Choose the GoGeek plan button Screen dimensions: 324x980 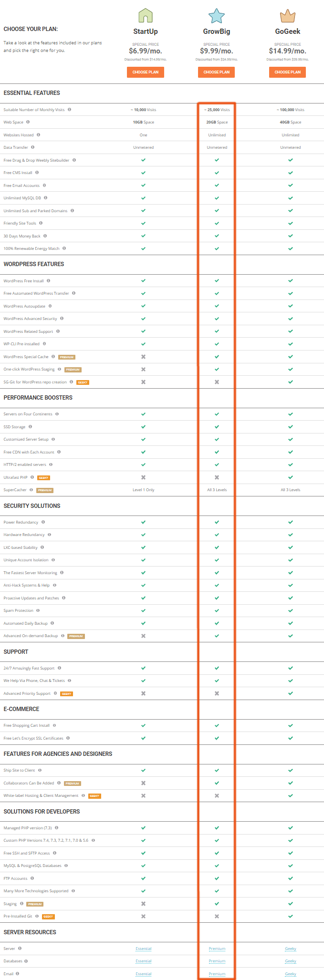click(x=288, y=72)
